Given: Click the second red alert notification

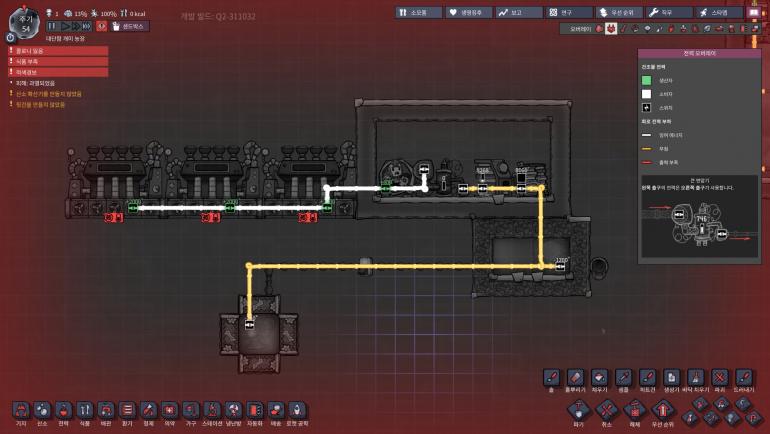Looking at the screenshot, I should (58, 61).
